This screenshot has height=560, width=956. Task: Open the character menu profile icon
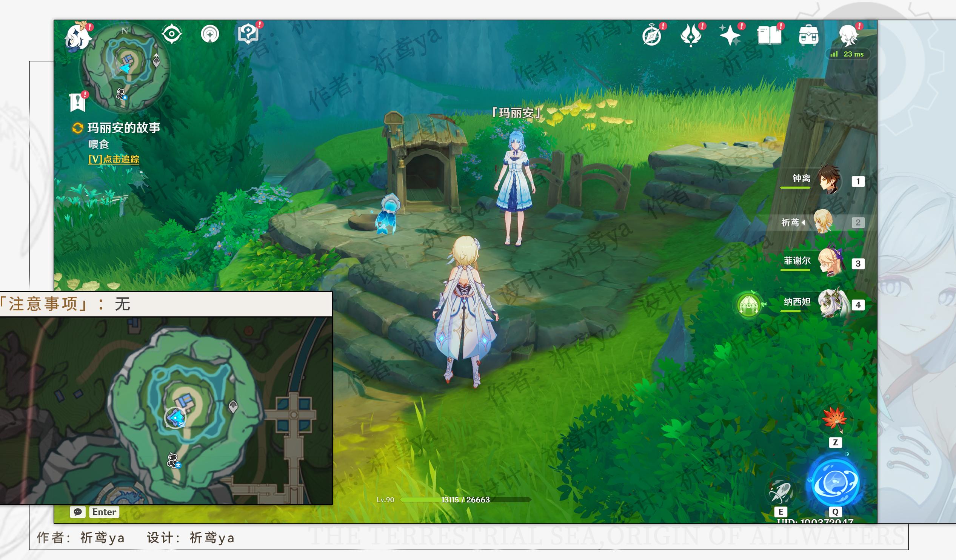848,36
